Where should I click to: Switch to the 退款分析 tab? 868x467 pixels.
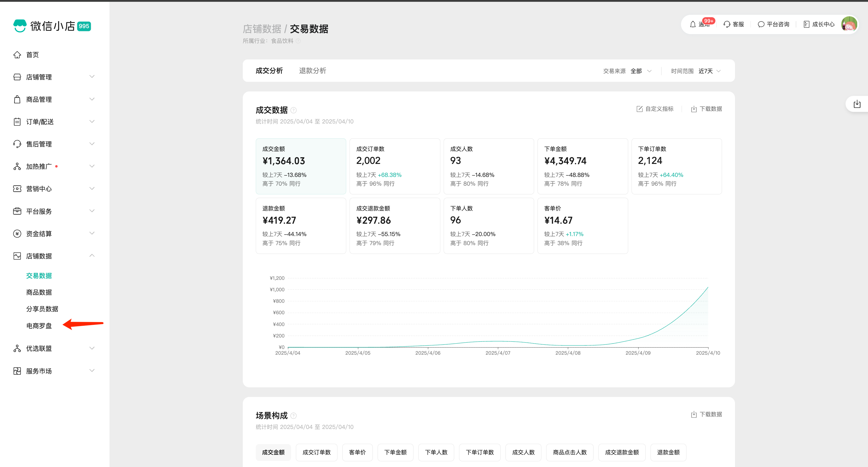[312, 71]
